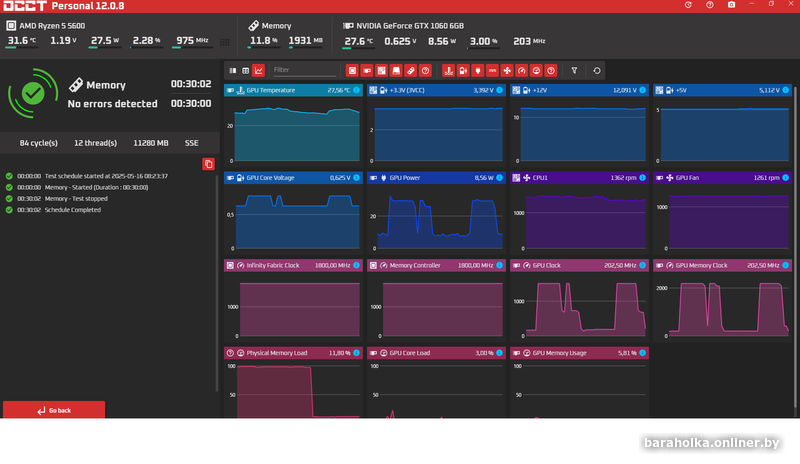
Task: Take a screenshot with the camera icon
Action: pos(731,5)
